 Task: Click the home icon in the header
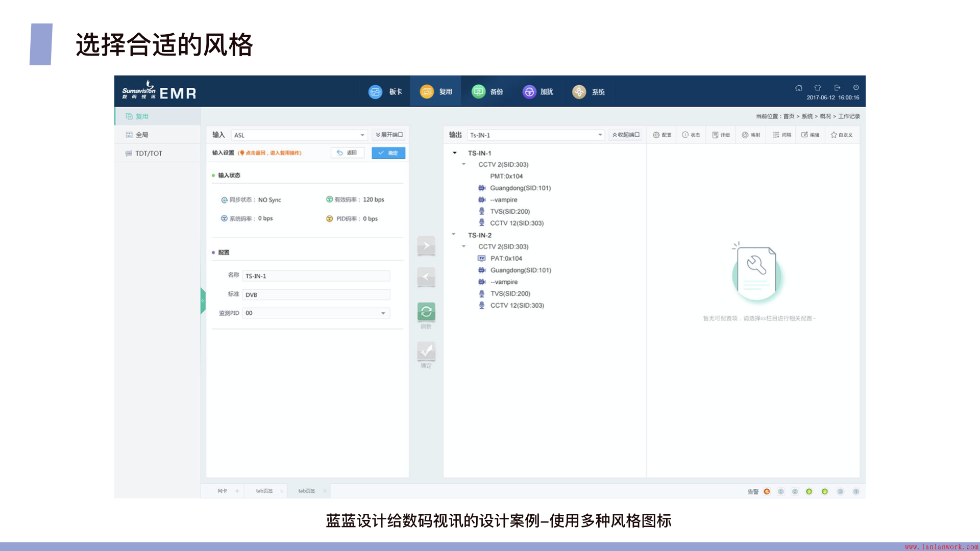point(799,88)
